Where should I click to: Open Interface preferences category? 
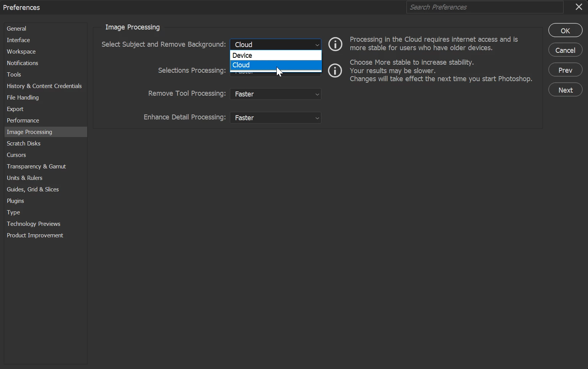click(x=45, y=40)
